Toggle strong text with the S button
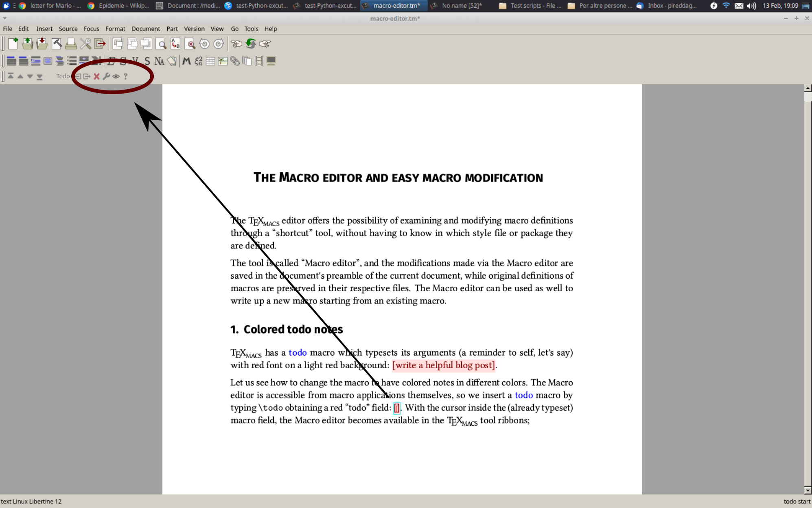 (122, 61)
